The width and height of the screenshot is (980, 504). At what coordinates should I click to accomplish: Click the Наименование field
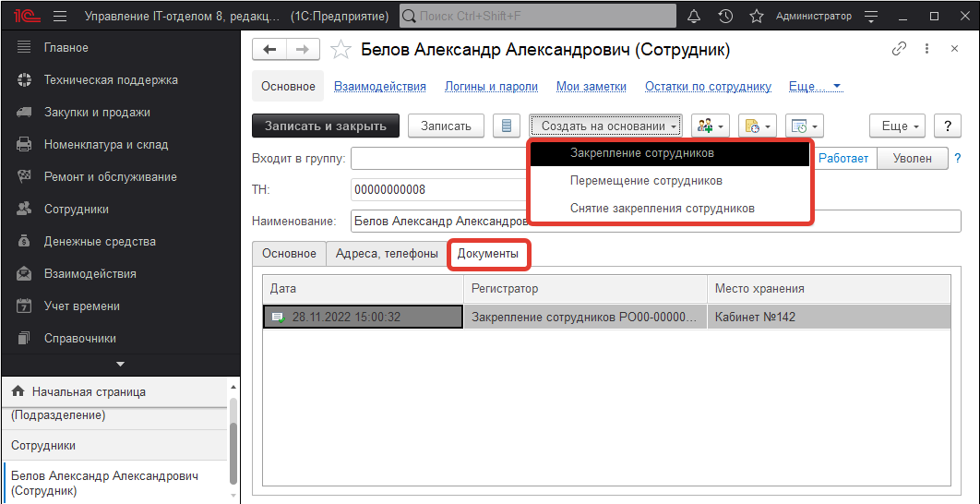[x=655, y=221]
